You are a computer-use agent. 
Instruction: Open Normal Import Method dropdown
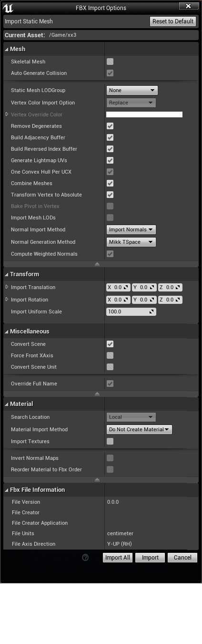[131, 229]
